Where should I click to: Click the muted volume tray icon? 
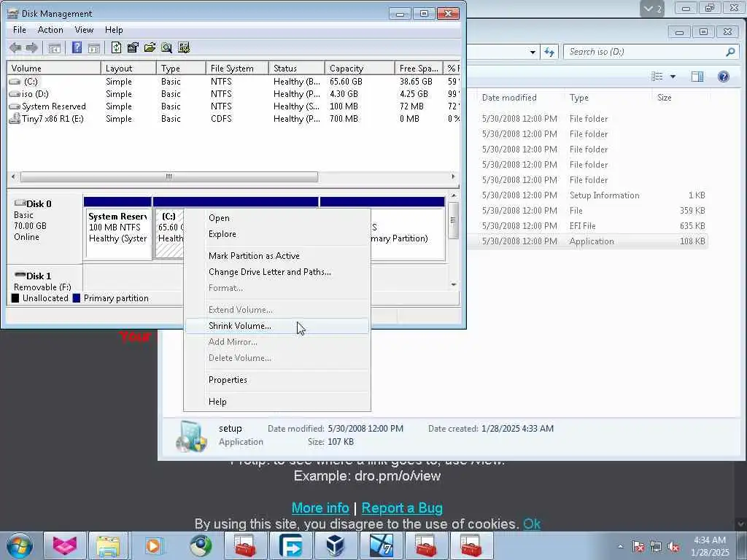673,547
